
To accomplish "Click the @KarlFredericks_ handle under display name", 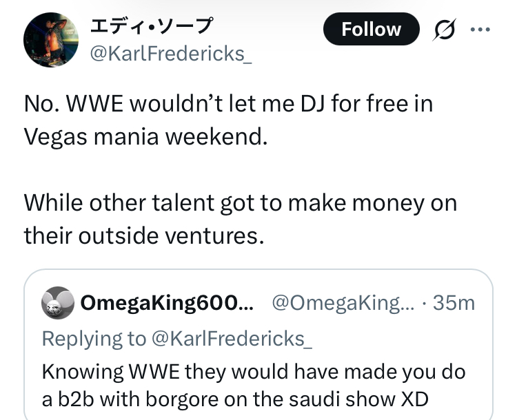I will (x=171, y=54).
